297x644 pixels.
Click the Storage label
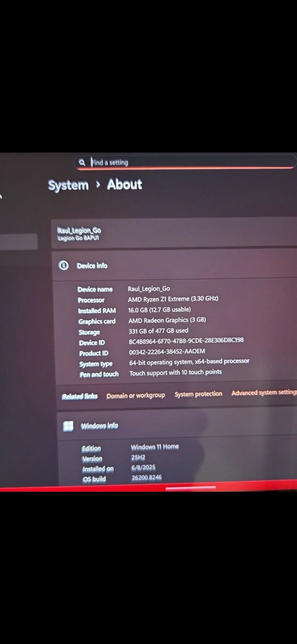point(89,332)
